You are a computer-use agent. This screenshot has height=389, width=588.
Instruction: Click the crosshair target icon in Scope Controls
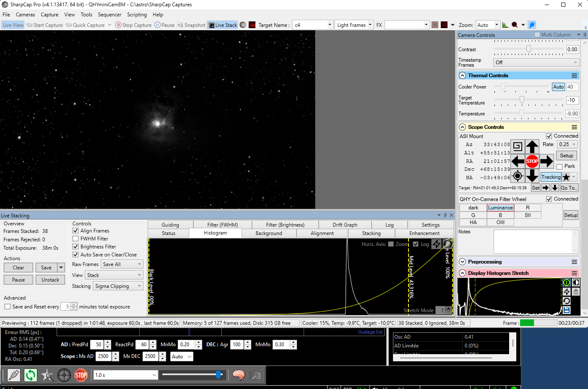click(x=518, y=176)
